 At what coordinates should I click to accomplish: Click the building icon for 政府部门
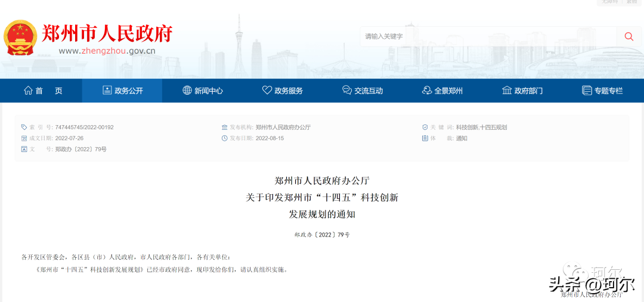click(507, 91)
